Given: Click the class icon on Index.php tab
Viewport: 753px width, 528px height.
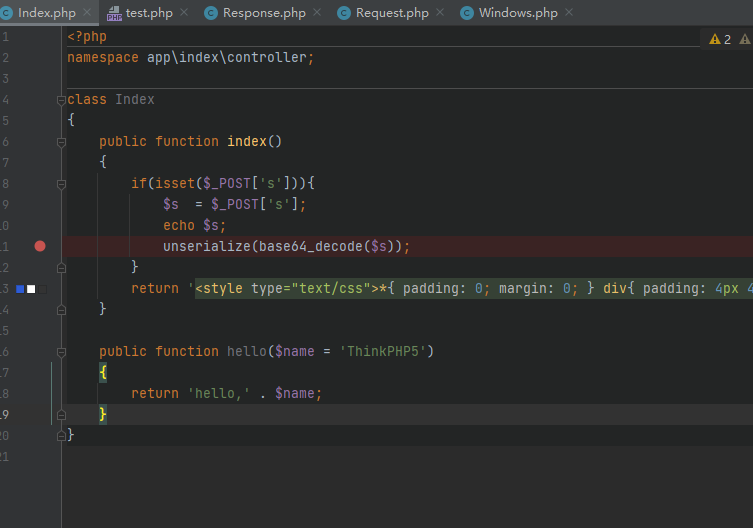Looking at the screenshot, I should click(x=6, y=13).
